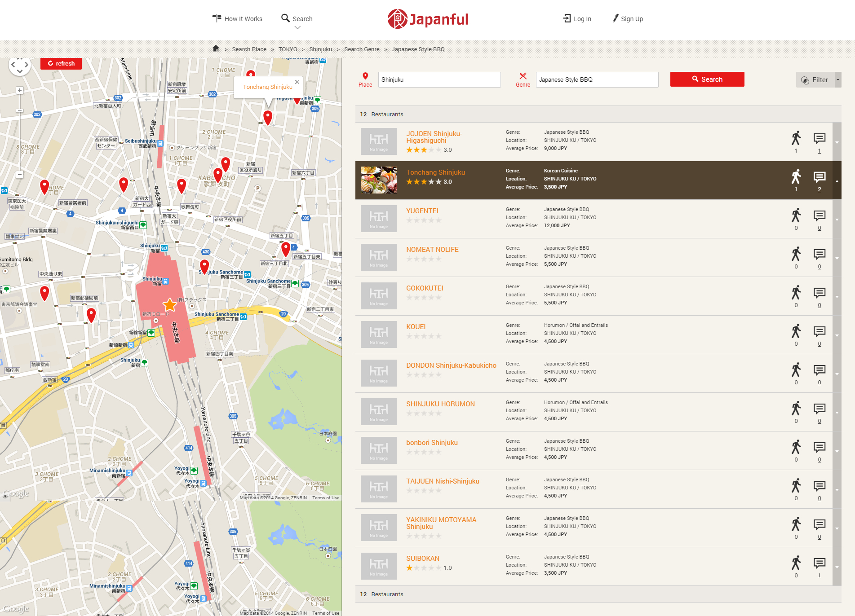Expand the YUGENTEI row arrow
Viewport: 855px width, 616px height.
point(837,219)
